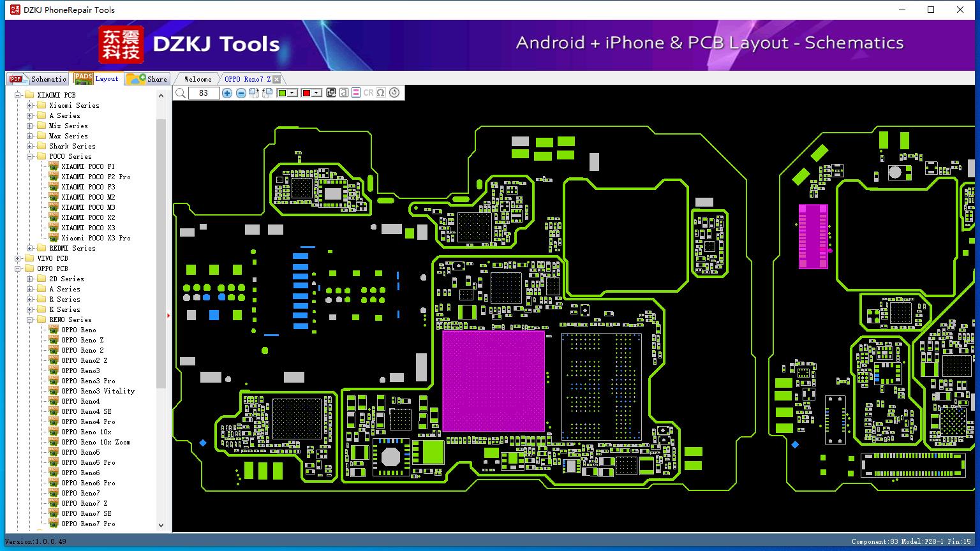Viewport: 980px width, 551px height.
Task: Expand the VIVO PCB tree node
Action: click(x=18, y=258)
